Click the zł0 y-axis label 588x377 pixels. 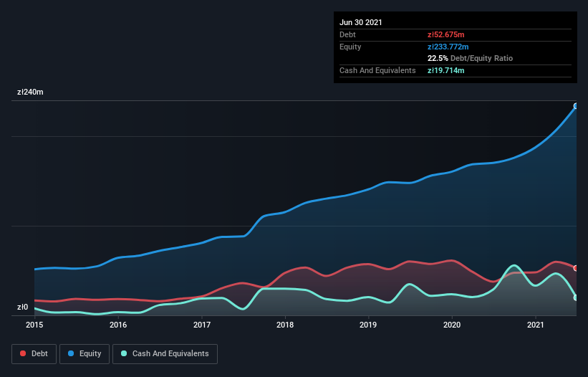click(x=22, y=307)
